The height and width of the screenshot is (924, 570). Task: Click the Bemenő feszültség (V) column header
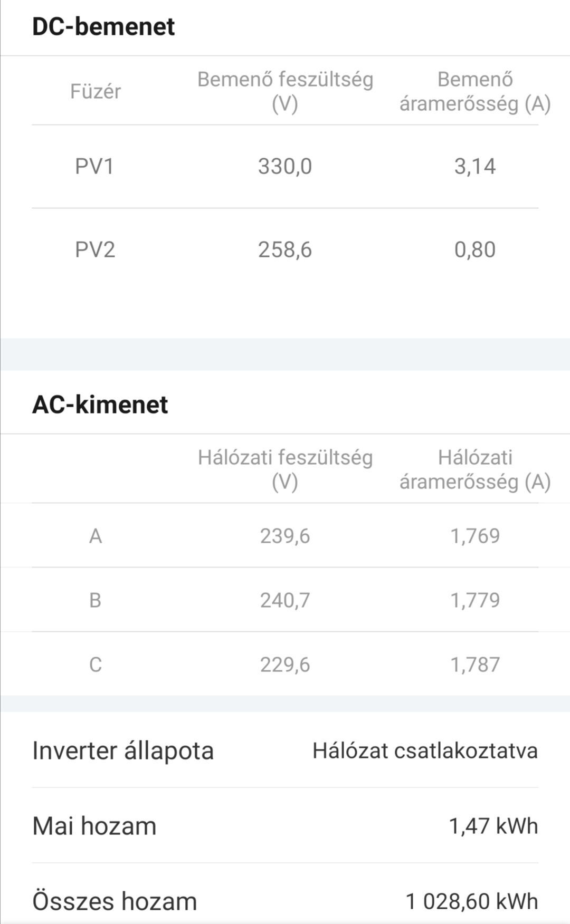click(x=285, y=91)
